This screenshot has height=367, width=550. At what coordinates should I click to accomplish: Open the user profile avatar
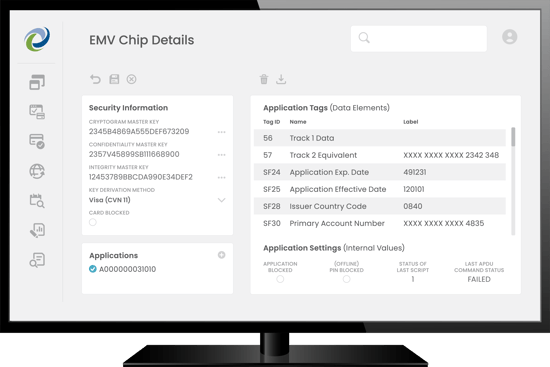[x=509, y=36]
